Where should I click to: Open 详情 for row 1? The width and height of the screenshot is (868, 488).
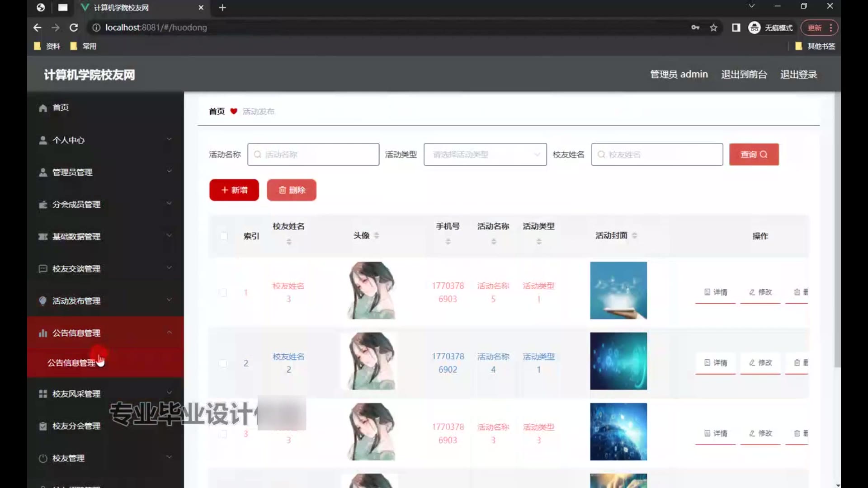tap(715, 293)
